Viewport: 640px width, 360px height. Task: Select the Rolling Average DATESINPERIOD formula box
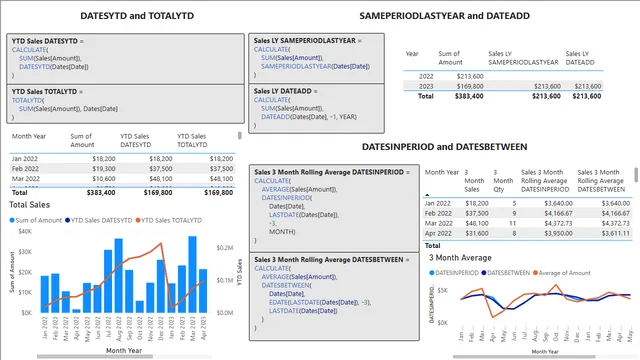pos(334,208)
